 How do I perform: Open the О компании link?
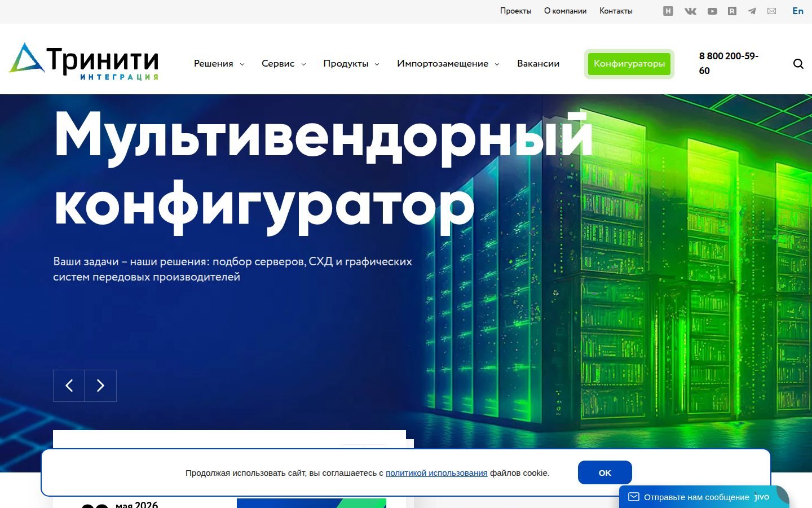click(x=566, y=11)
